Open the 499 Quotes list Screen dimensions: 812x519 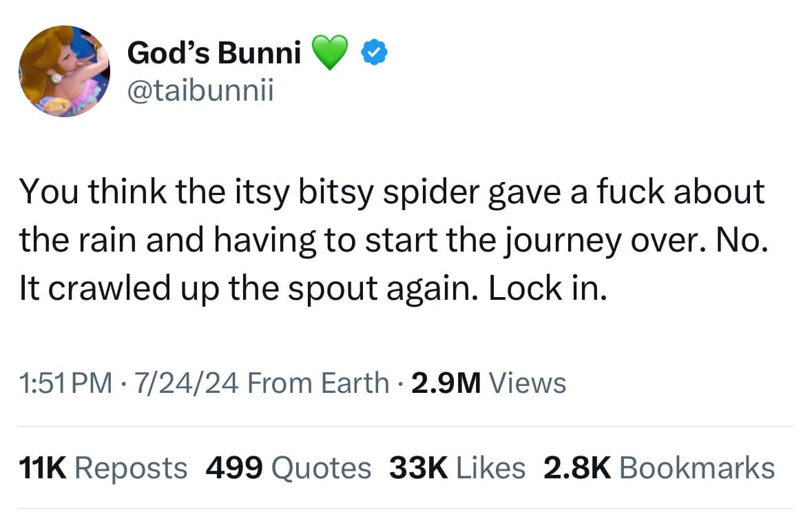289,468
